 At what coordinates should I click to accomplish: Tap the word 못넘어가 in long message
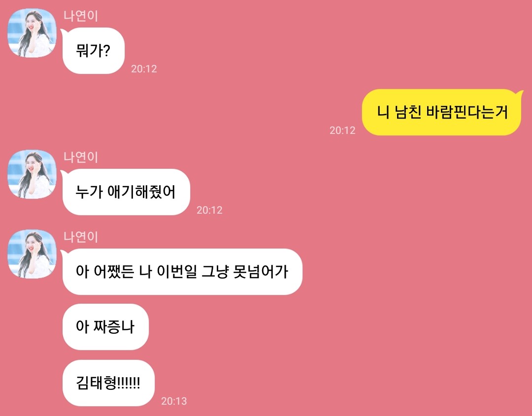click(261, 272)
